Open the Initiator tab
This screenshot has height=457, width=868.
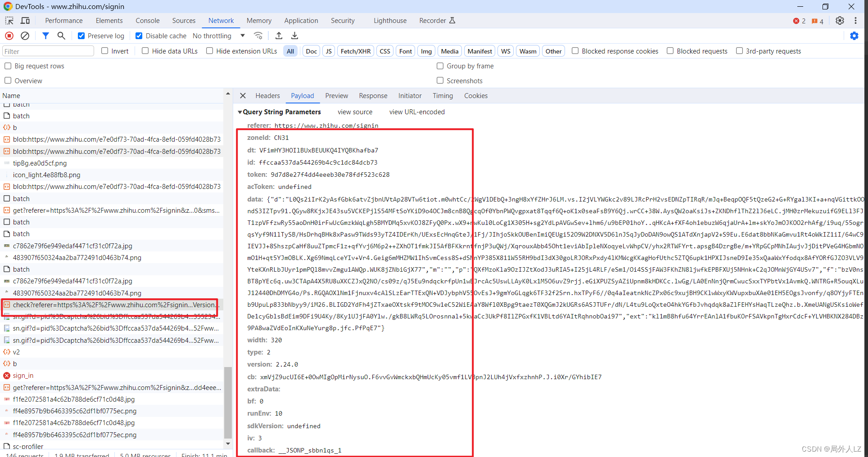[410, 96]
